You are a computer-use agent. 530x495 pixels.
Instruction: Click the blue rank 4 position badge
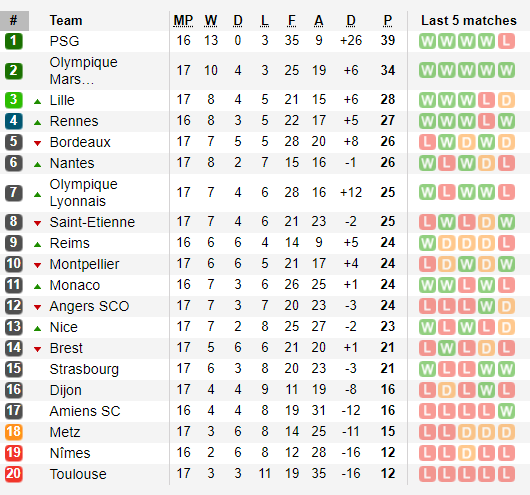(14, 121)
